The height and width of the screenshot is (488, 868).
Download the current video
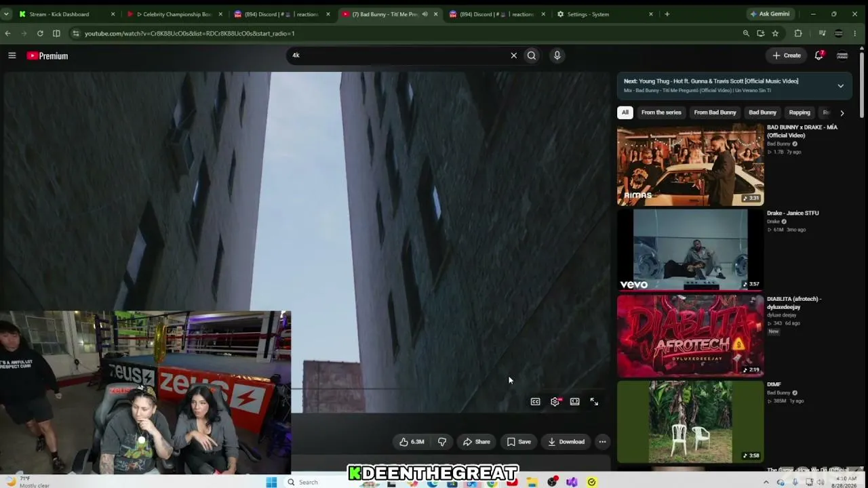pyautogui.click(x=566, y=442)
